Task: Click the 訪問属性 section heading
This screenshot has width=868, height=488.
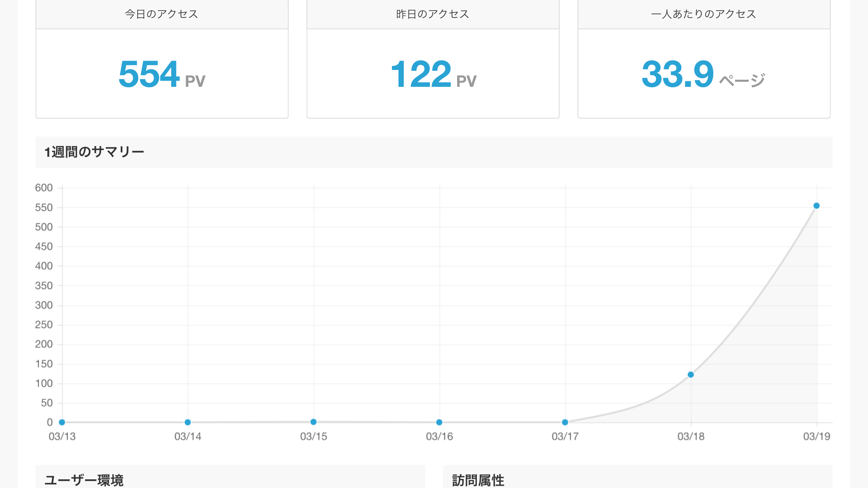Action: coord(478,480)
